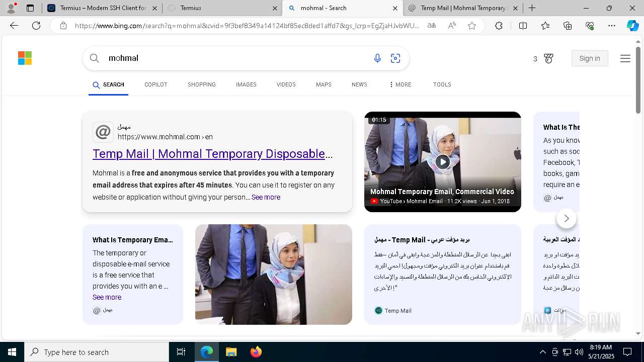Viewport: 644px width, 362px height.
Task: Open split screen view icon
Action: pos(523,26)
